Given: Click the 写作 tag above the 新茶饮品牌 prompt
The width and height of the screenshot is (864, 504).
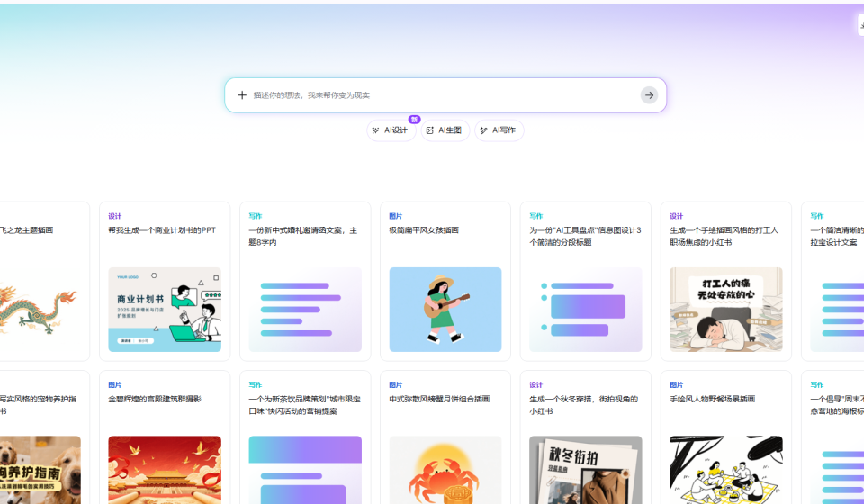Looking at the screenshot, I should point(255,384).
